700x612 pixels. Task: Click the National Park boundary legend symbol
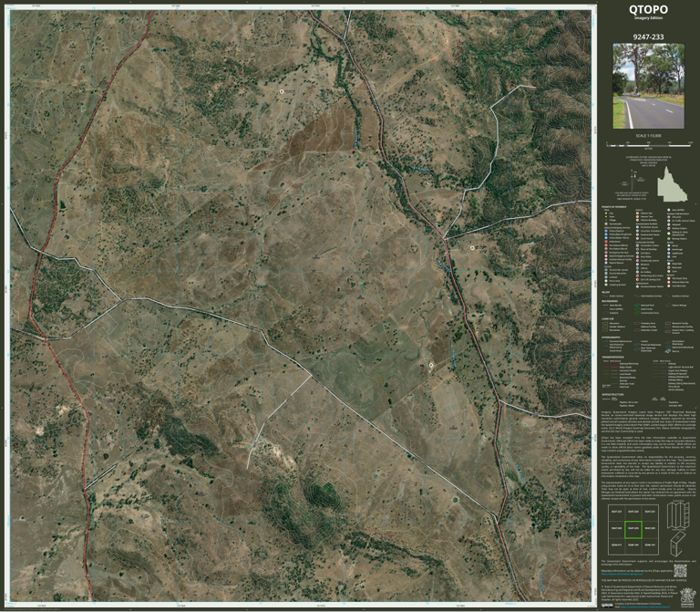tap(636, 306)
